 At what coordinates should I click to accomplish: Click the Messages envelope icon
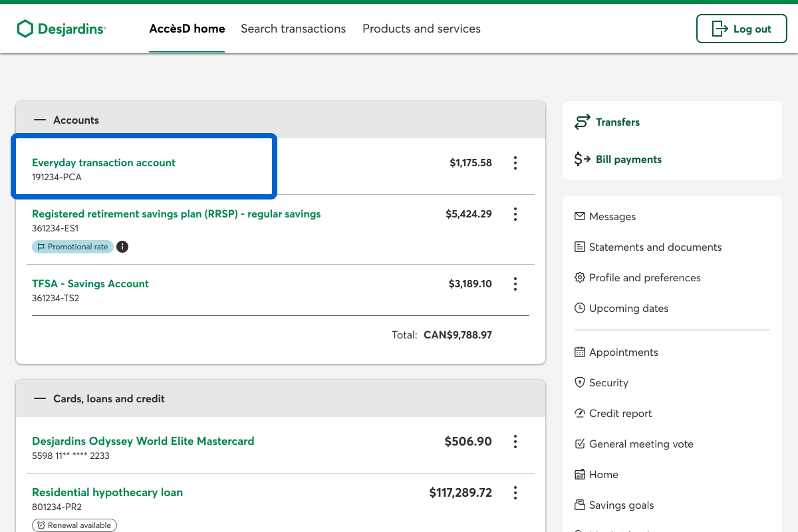(580, 216)
